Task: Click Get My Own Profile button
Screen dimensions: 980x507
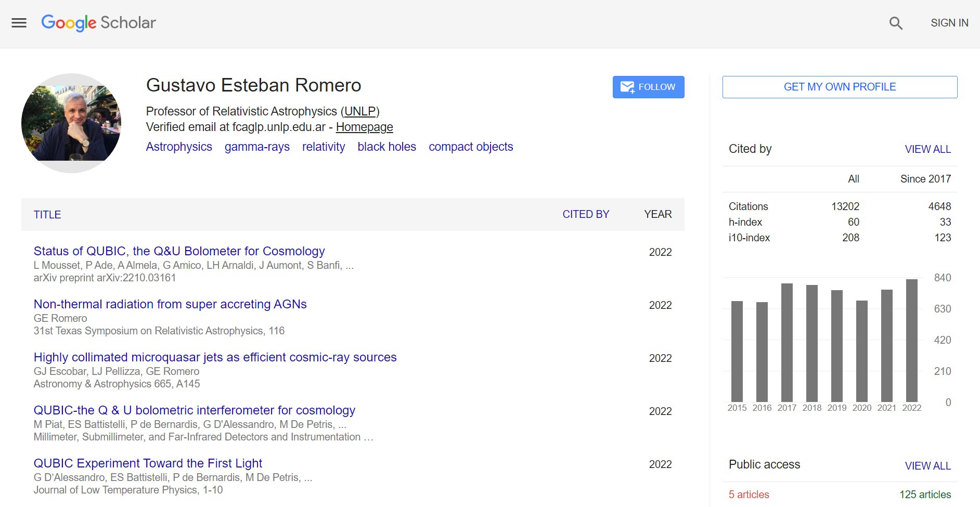Action: (840, 87)
